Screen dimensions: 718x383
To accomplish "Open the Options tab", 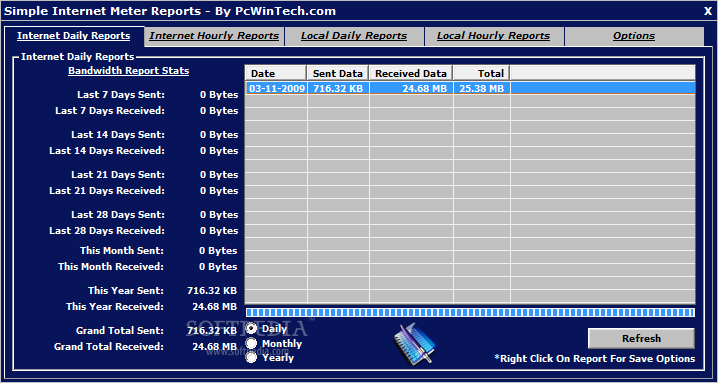I will coord(634,36).
